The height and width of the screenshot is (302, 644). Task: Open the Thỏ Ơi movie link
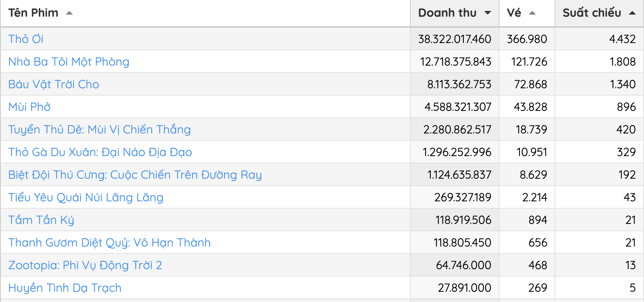coord(26,39)
